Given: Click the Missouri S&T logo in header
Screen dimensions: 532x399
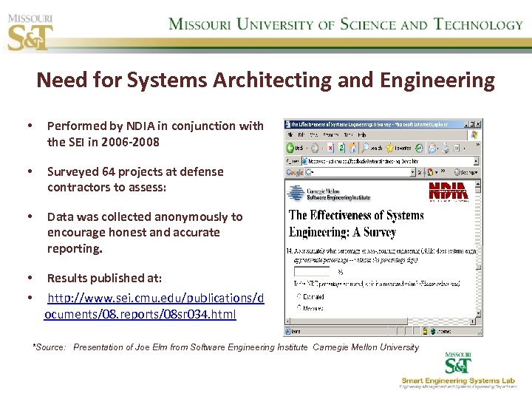Looking at the screenshot, I should click(30, 33).
